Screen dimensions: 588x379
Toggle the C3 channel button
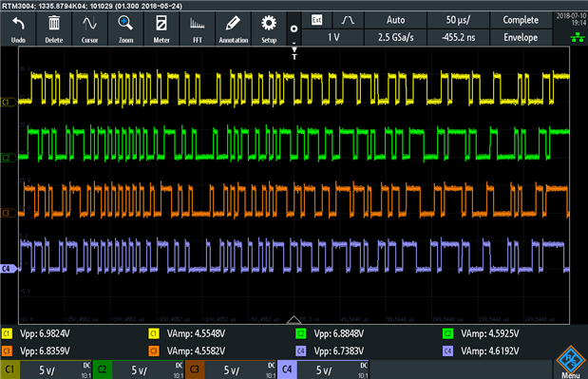194,370
